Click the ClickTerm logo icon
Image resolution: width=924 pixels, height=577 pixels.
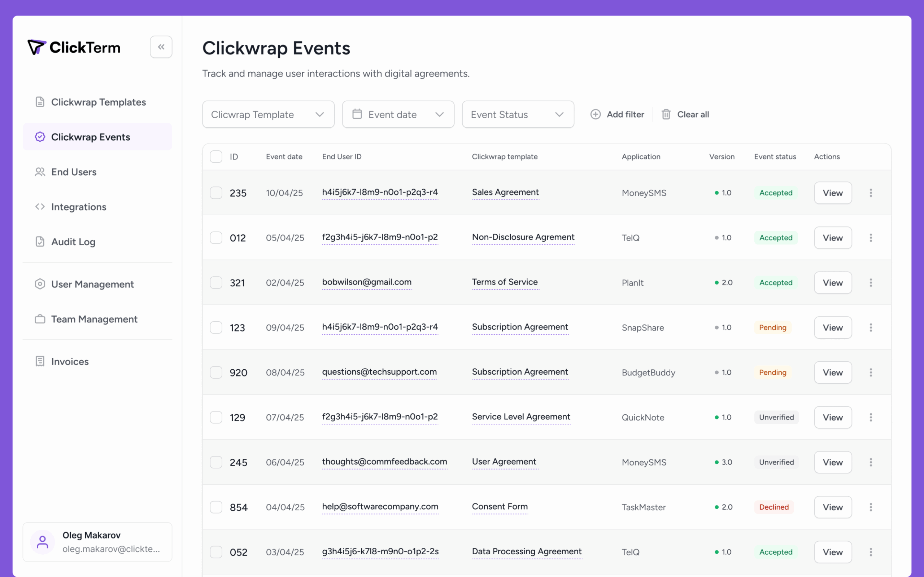pyautogui.click(x=37, y=47)
